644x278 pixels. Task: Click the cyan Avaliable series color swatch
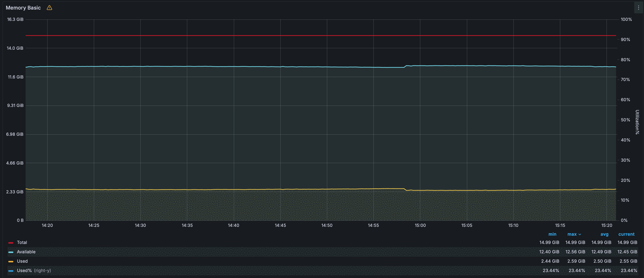pyautogui.click(x=11, y=252)
